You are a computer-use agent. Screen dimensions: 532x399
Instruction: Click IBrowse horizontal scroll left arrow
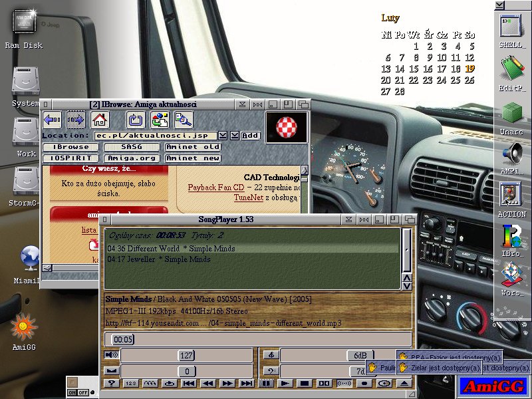click(x=47, y=268)
